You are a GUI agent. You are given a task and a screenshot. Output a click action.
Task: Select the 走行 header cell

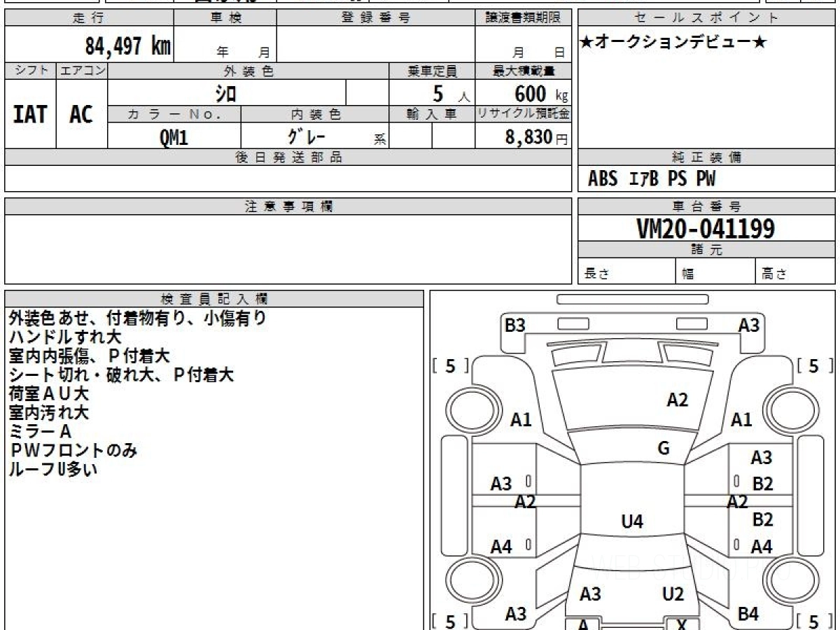click(89, 18)
